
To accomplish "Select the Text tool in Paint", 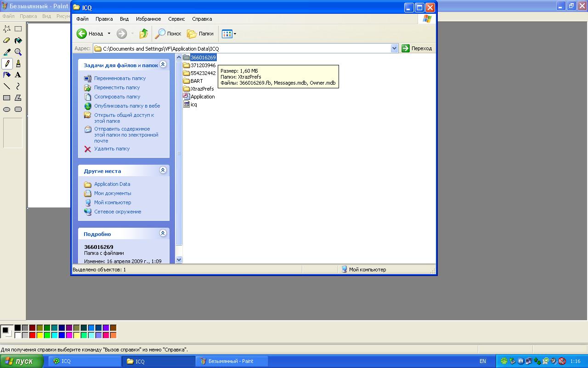I will 18,75.
